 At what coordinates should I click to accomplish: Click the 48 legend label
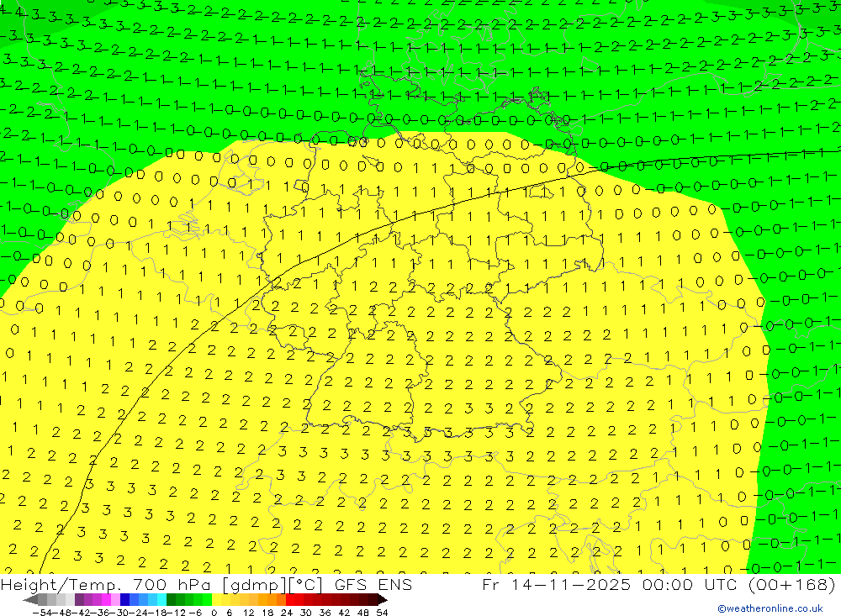click(363, 613)
